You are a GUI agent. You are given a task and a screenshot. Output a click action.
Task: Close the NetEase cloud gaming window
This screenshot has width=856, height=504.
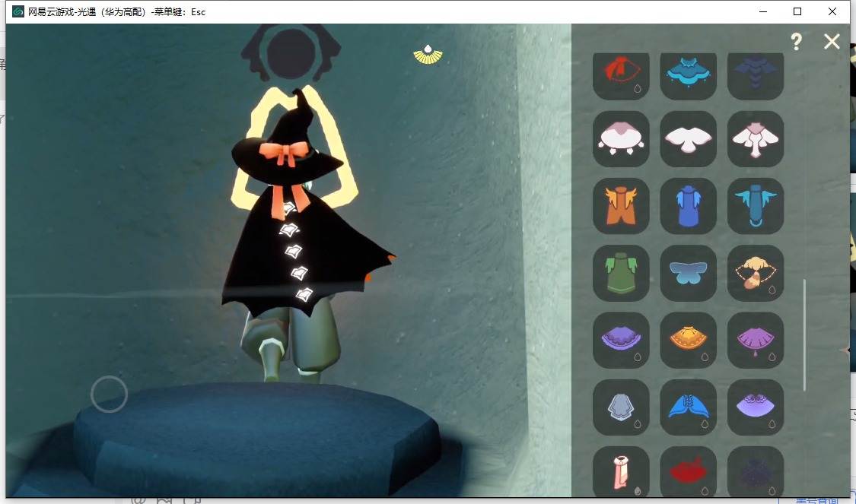[x=832, y=11]
